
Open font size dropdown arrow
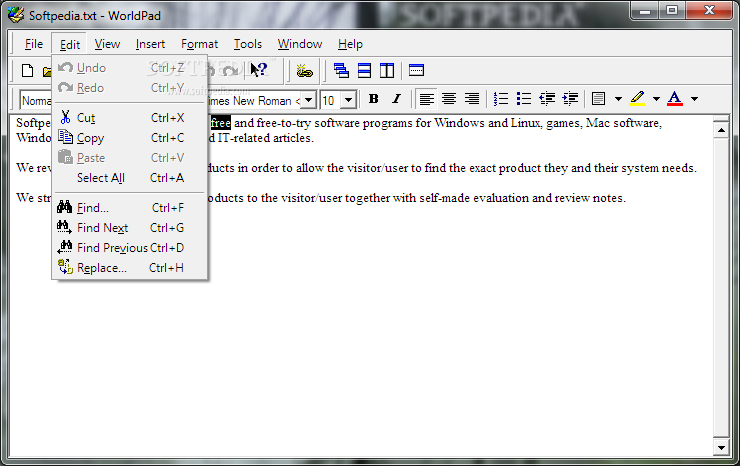[x=348, y=100]
